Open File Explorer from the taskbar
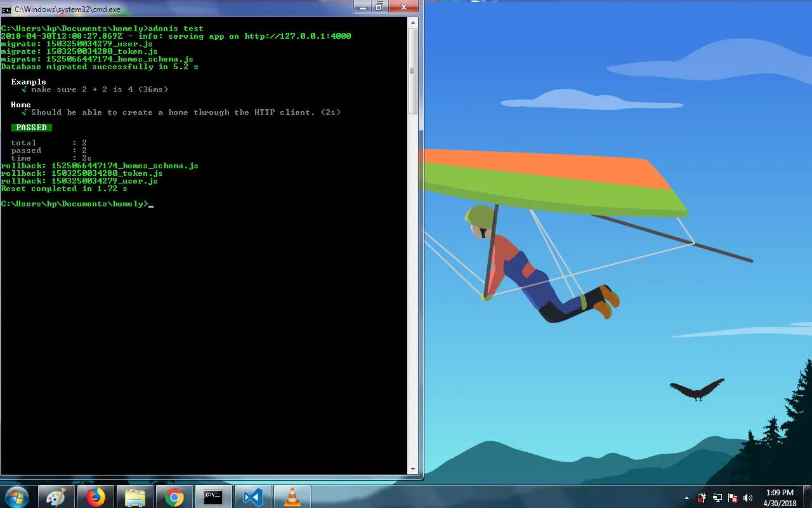The image size is (812, 508). point(135,497)
